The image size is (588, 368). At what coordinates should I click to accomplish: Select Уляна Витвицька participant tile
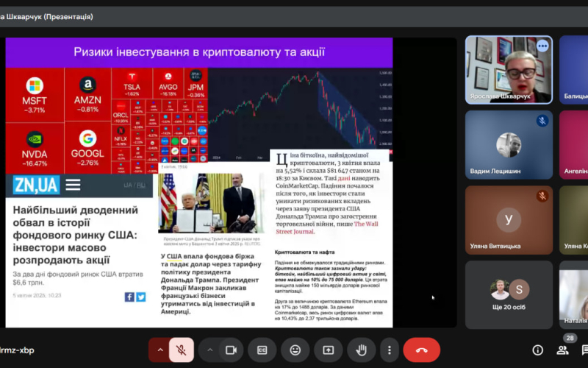509,219
